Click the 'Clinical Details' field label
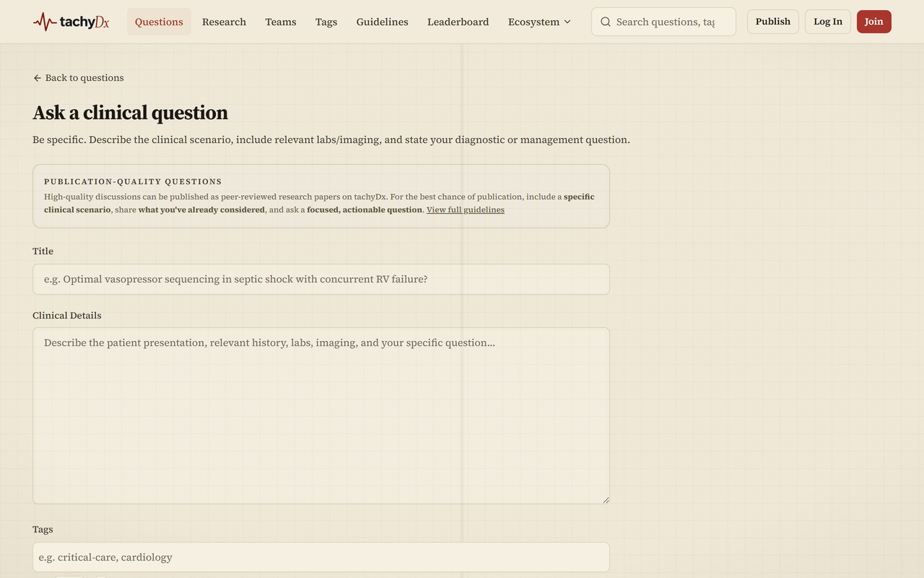This screenshot has width=924, height=578. [67, 316]
